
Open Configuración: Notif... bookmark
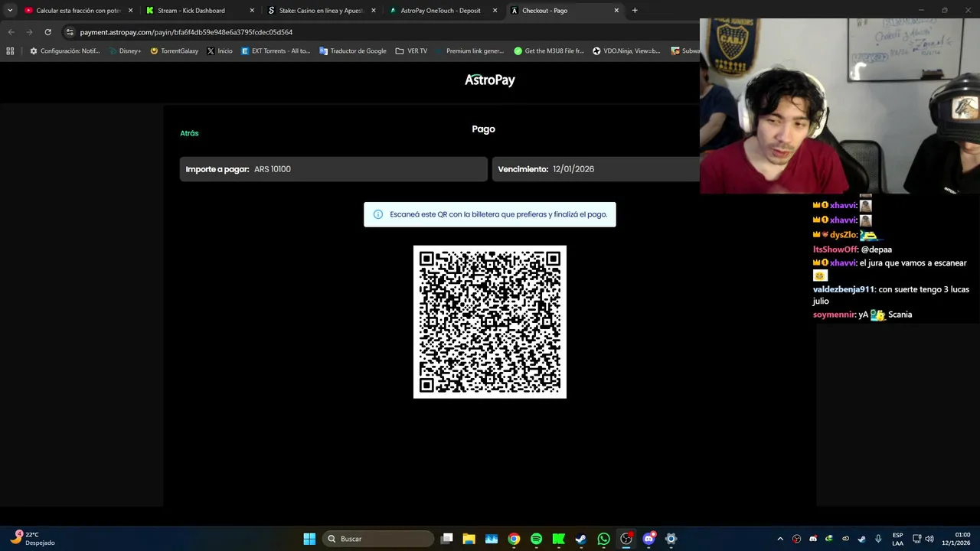click(65, 51)
